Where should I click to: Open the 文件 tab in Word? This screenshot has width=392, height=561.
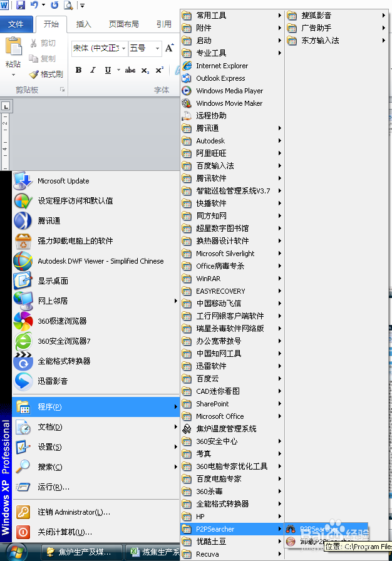16,24
